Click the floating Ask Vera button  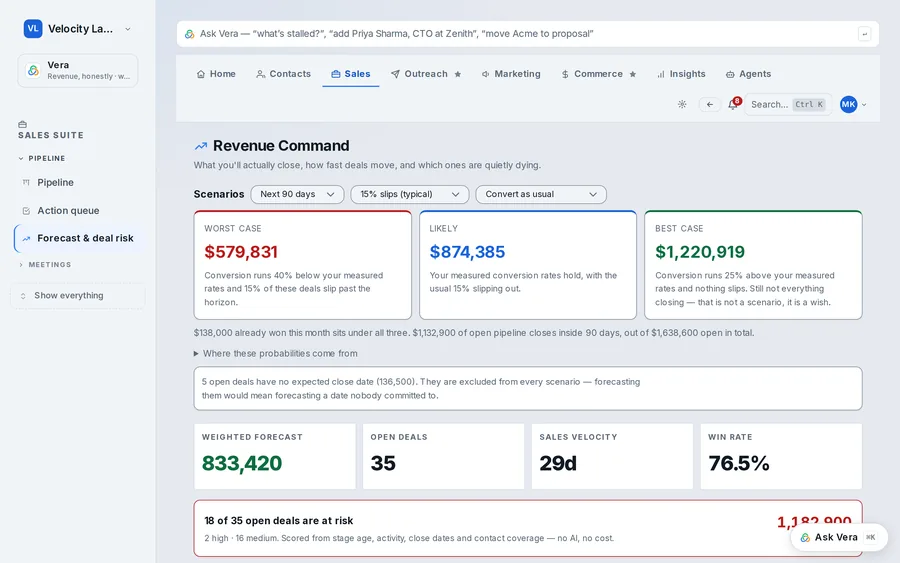839,537
